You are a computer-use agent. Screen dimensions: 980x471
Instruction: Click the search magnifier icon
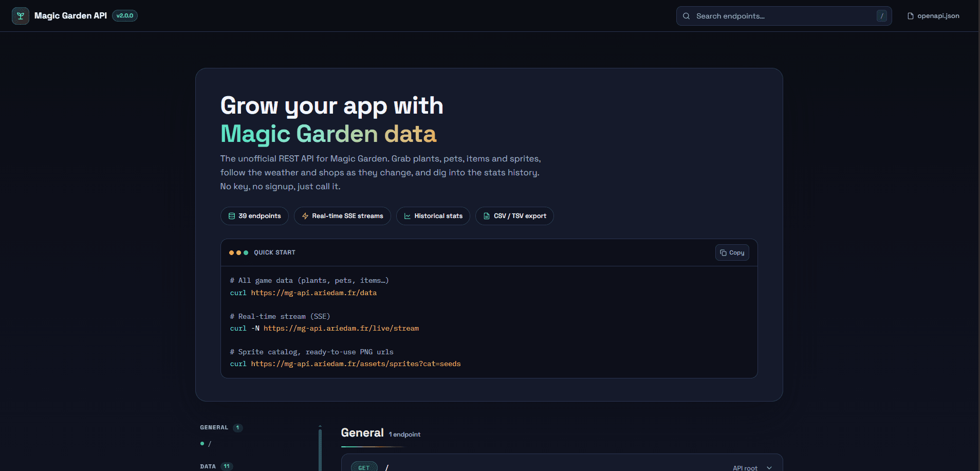pos(686,16)
